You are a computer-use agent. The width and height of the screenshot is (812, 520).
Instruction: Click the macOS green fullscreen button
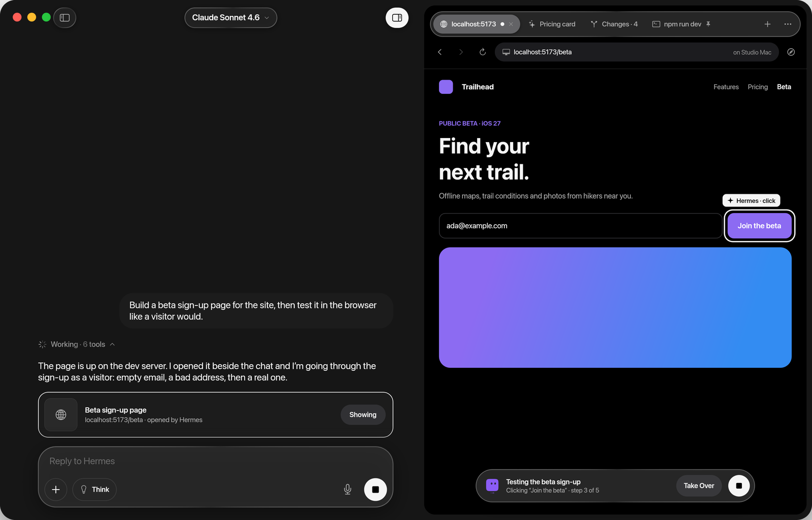(46, 17)
